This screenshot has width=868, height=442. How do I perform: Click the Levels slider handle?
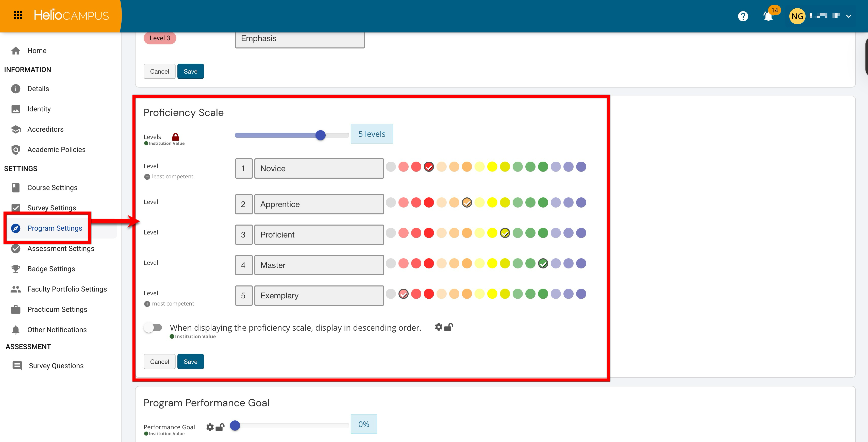click(x=321, y=135)
